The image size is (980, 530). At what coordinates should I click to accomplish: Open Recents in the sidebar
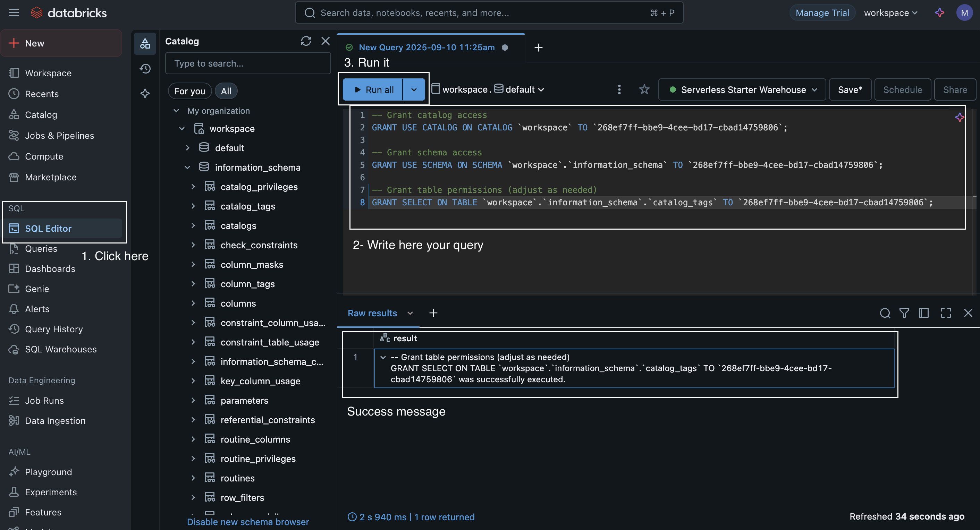tap(42, 94)
